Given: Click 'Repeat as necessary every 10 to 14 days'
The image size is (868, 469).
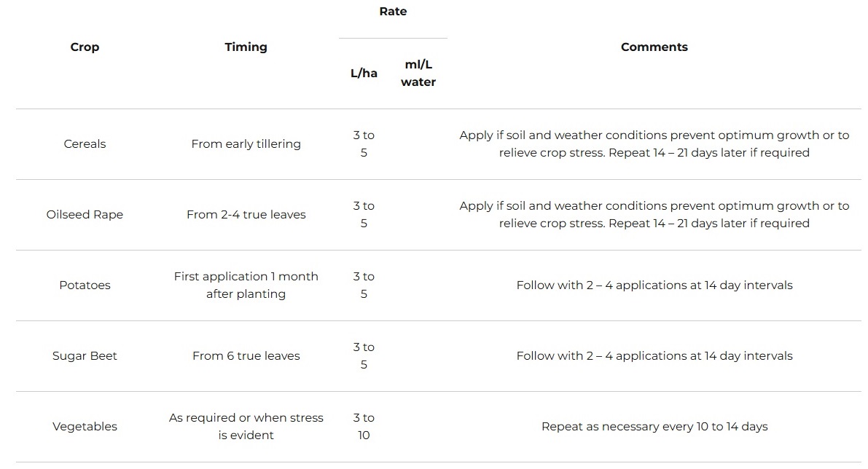Looking at the screenshot, I should tap(654, 427).
